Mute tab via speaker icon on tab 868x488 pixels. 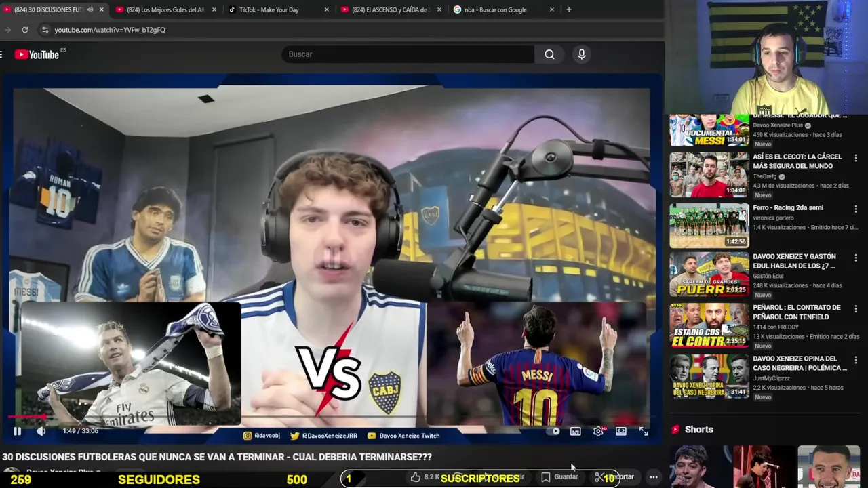pyautogui.click(x=90, y=9)
